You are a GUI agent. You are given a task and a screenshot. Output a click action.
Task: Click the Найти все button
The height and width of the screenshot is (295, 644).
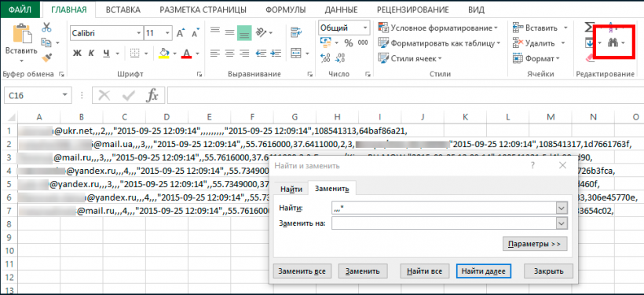pos(425,271)
